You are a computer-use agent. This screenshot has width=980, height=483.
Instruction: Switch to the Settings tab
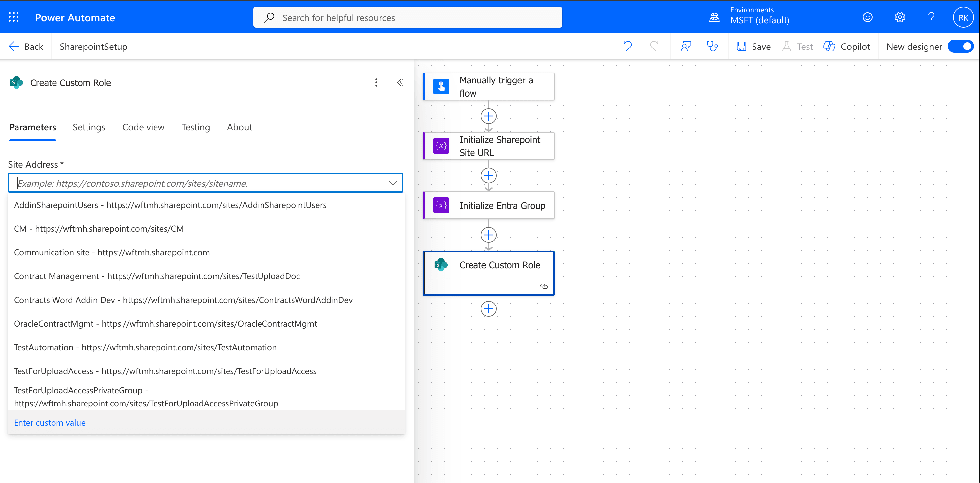pyautogui.click(x=89, y=127)
